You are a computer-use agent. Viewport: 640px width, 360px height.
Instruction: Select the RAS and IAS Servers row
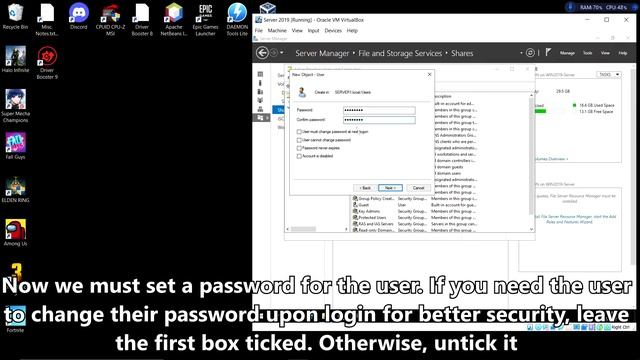point(415,224)
